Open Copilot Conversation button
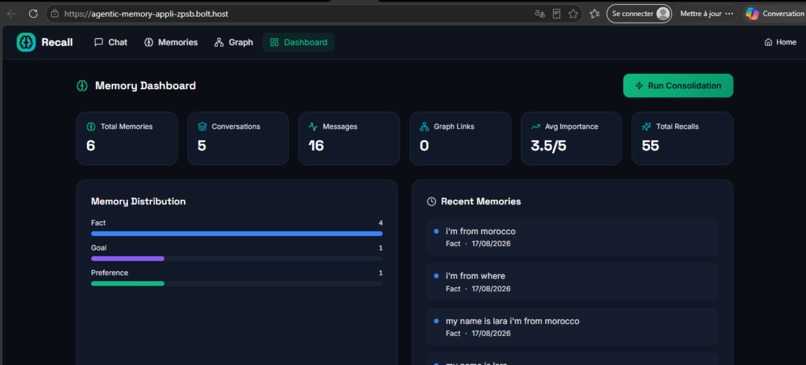The image size is (806, 365). click(775, 14)
